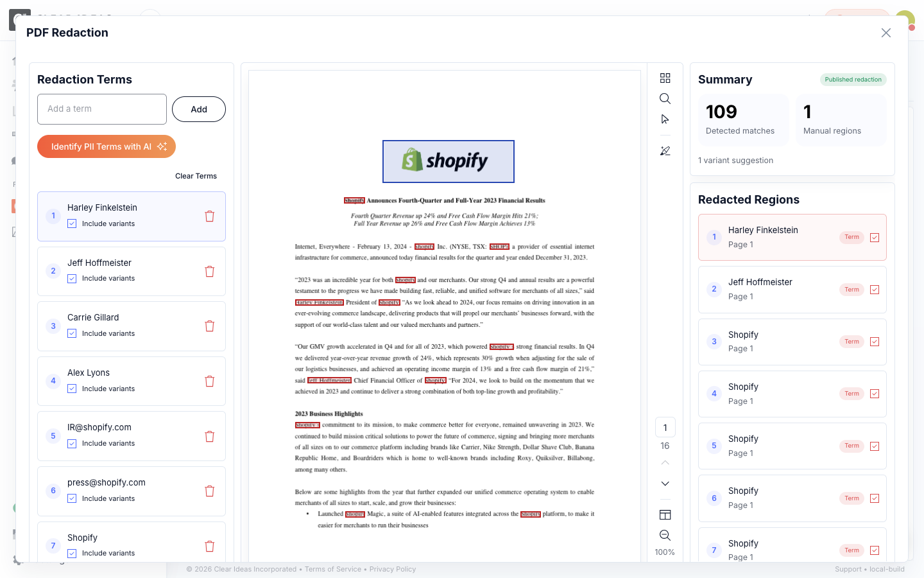Toggle Include variants for press@shopify.com

(72, 498)
